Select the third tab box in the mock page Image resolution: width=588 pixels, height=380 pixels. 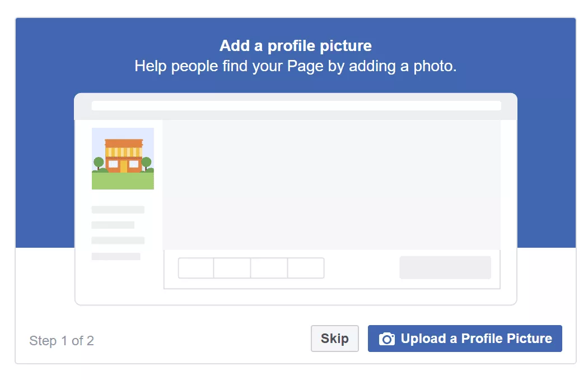tap(269, 268)
